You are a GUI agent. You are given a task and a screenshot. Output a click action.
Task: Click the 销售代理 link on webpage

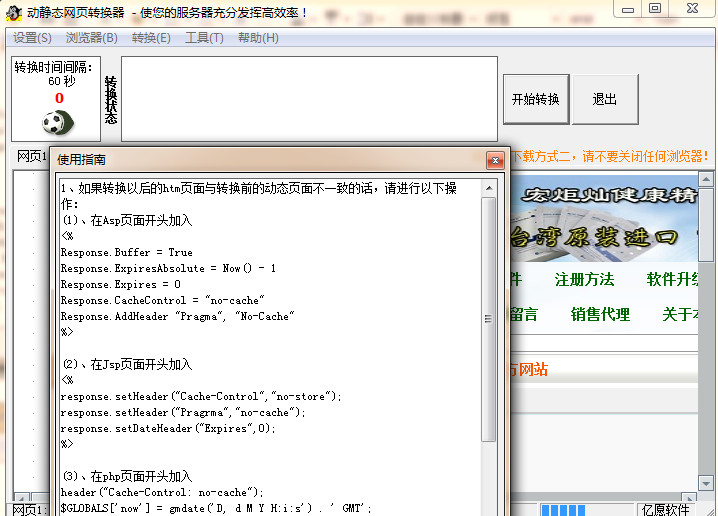(x=600, y=314)
